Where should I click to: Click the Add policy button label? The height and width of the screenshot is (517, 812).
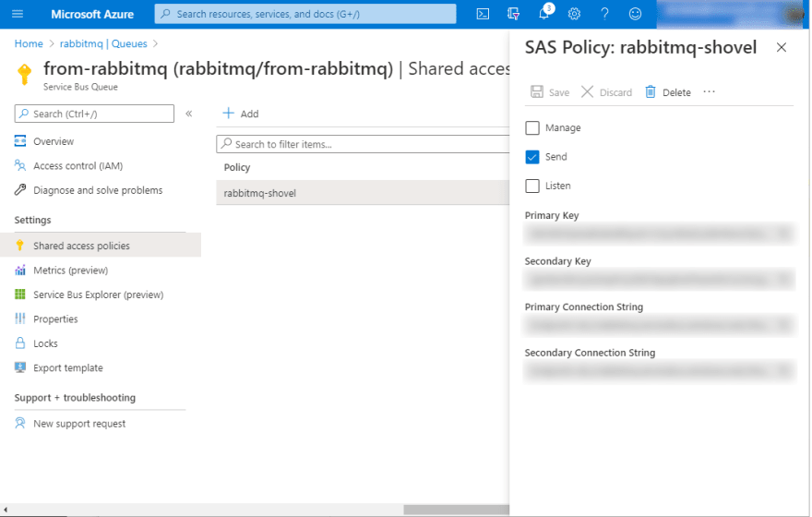249,114
